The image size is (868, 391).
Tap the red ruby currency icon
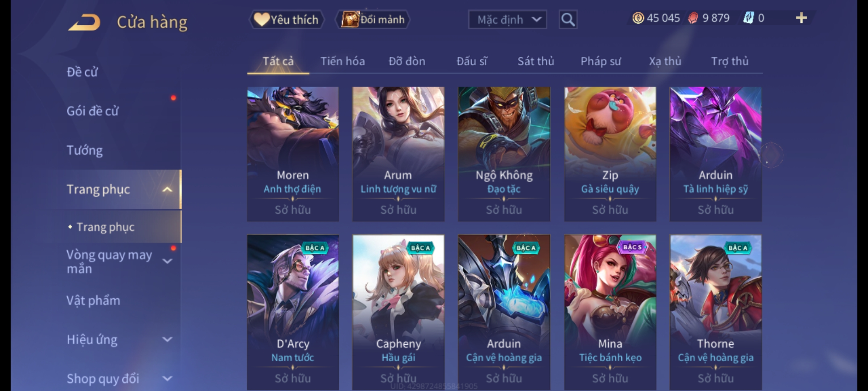point(693,18)
